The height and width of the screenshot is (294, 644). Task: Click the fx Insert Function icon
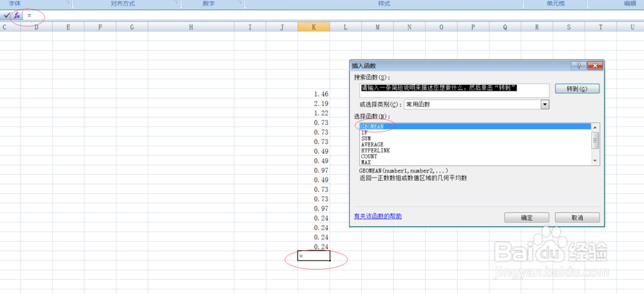point(17,15)
